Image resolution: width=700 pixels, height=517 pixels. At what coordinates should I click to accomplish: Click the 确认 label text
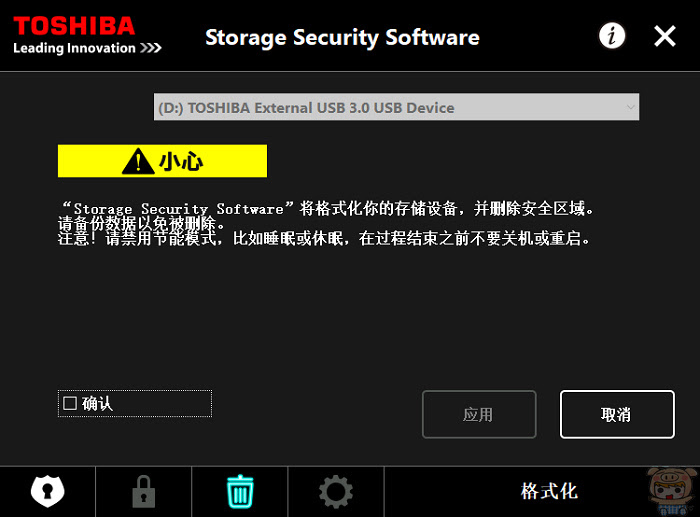[97, 404]
